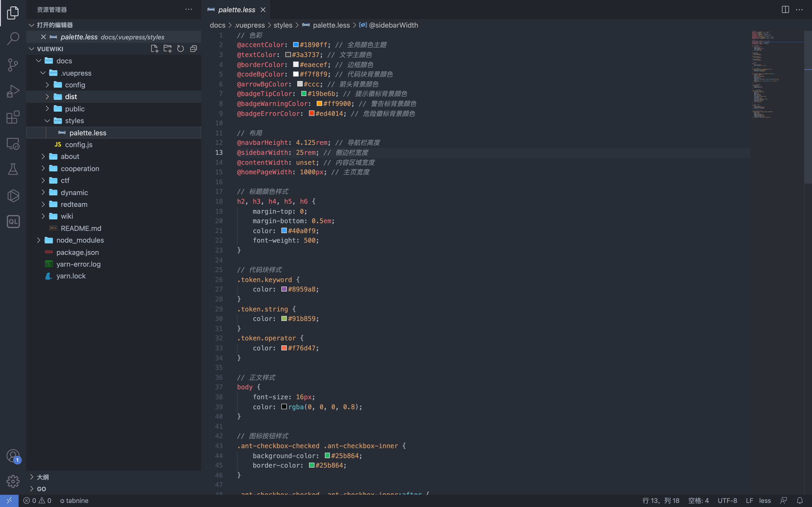Expand the dist folder

pyautogui.click(x=70, y=97)
